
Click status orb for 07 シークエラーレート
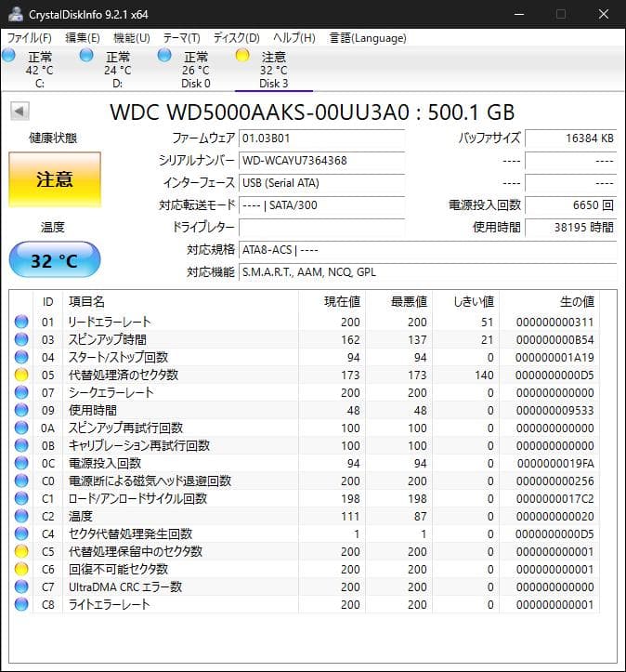(x=21, y=392)
